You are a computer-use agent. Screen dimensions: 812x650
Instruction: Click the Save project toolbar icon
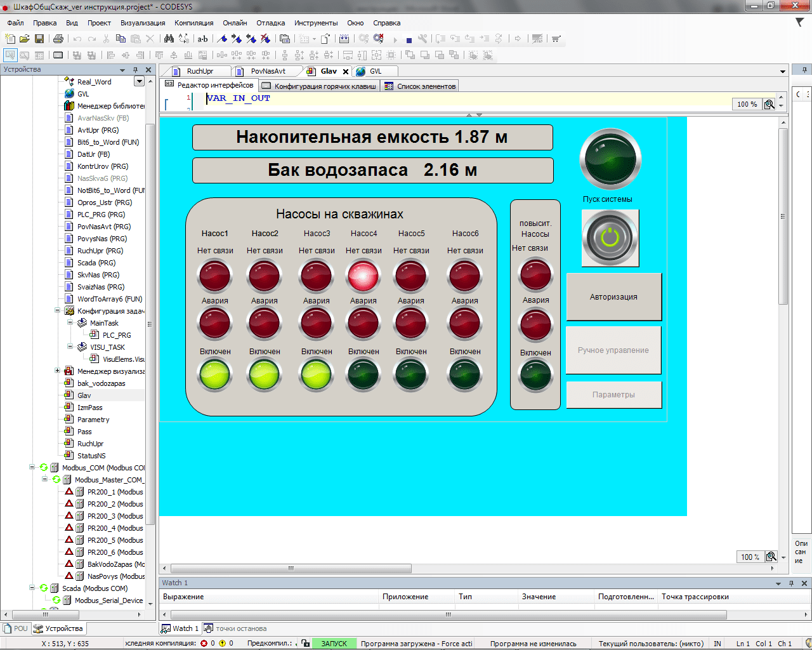39,39
